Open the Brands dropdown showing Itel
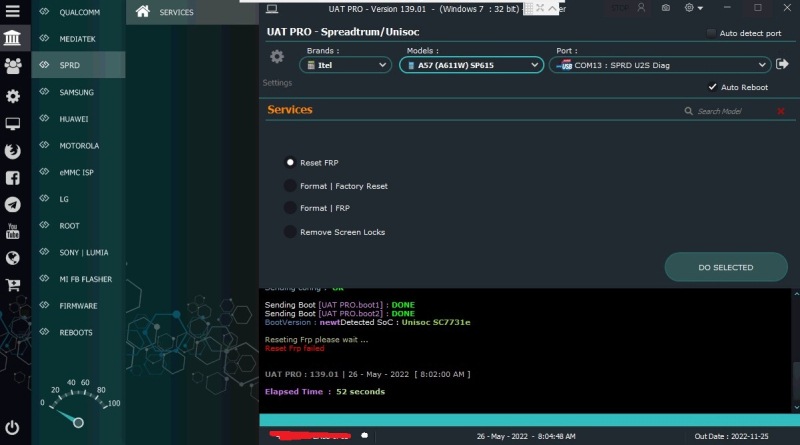The width and height of the screenshot is (800, 445). coord(345,65)
